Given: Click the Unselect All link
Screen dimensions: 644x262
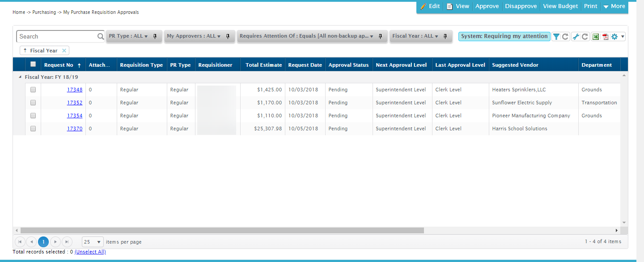Looking at the screenshot, I should pyautogui.click(x=90, y=252).
